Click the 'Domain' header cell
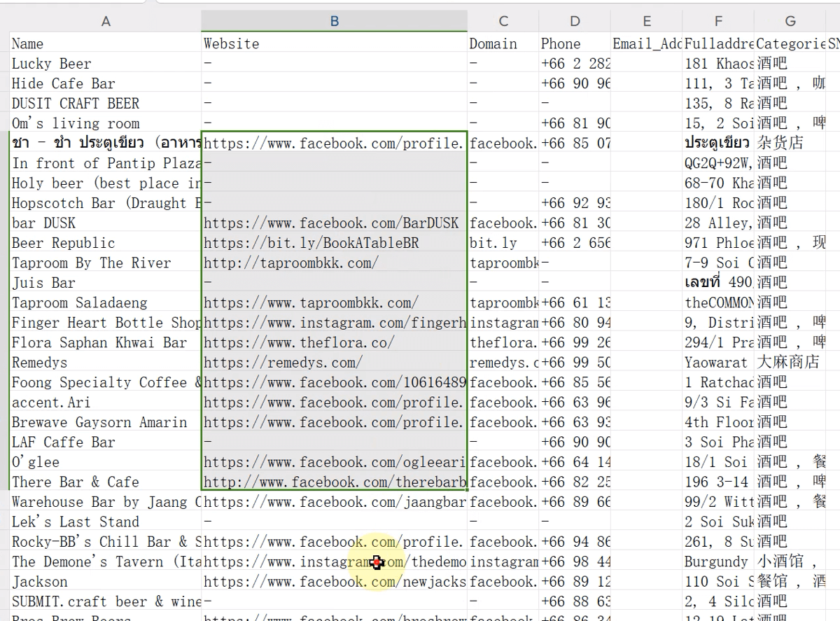The image size is (840, 621). click(503, 43)
